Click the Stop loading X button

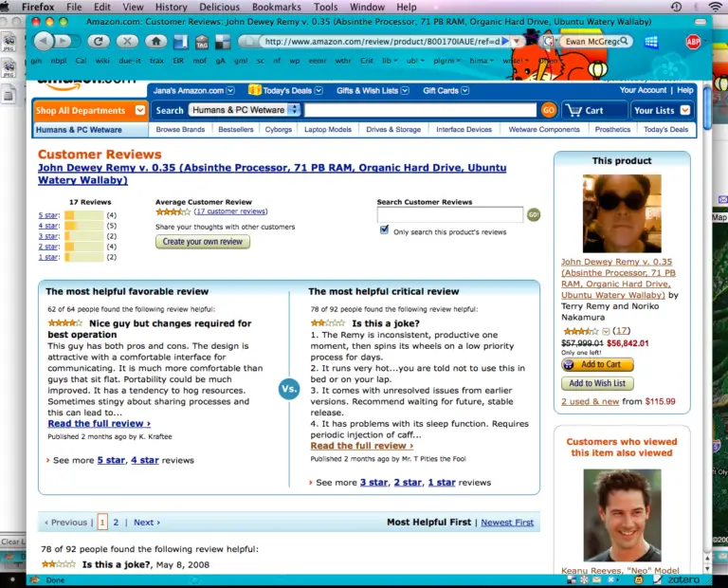127,42
